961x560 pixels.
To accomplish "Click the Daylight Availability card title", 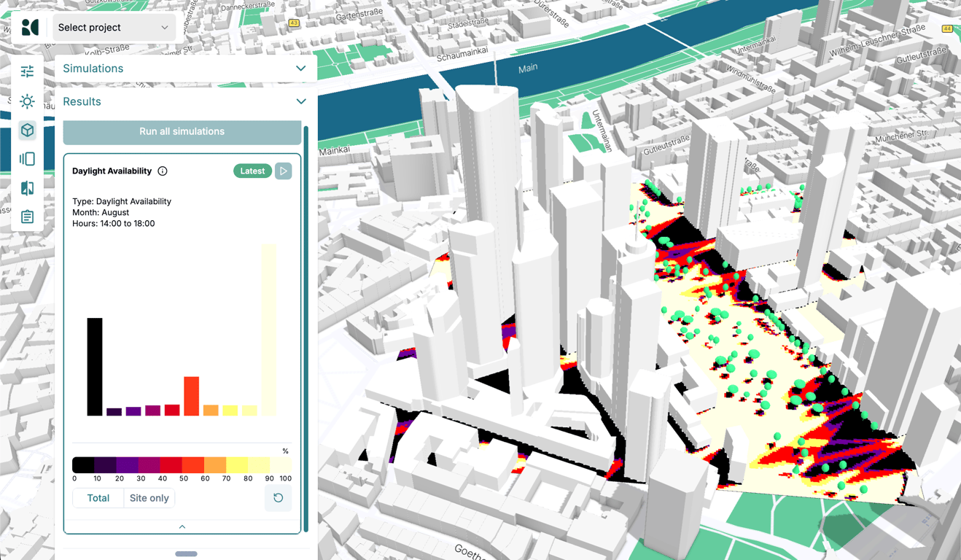I will coord(112,171).
